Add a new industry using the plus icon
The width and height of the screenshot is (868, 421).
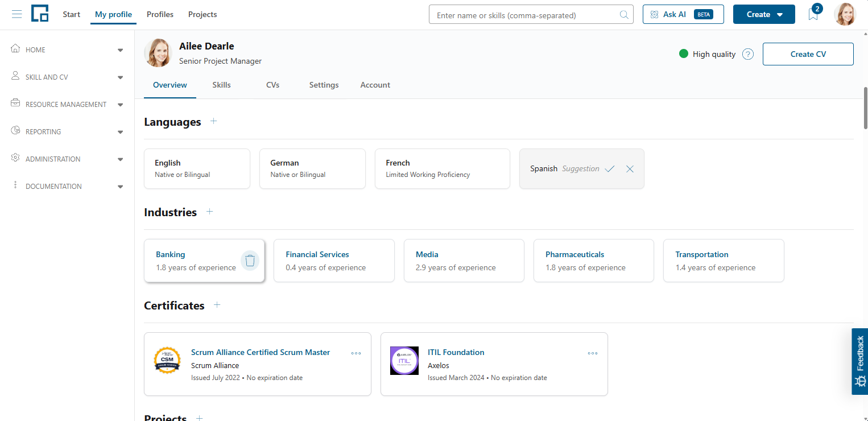click(209, 212)
